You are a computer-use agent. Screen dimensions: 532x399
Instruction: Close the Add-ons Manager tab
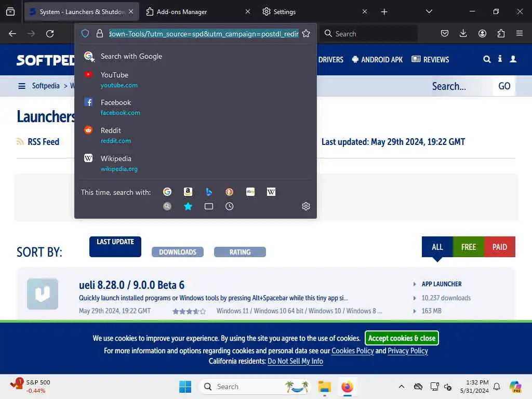click(248, 11)
